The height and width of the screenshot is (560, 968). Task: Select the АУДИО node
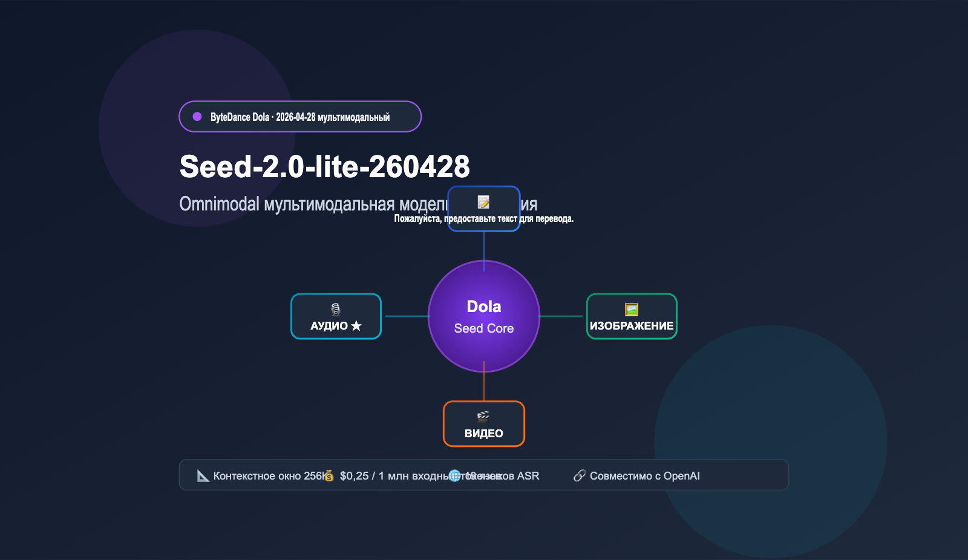click(x=336, y=316)
